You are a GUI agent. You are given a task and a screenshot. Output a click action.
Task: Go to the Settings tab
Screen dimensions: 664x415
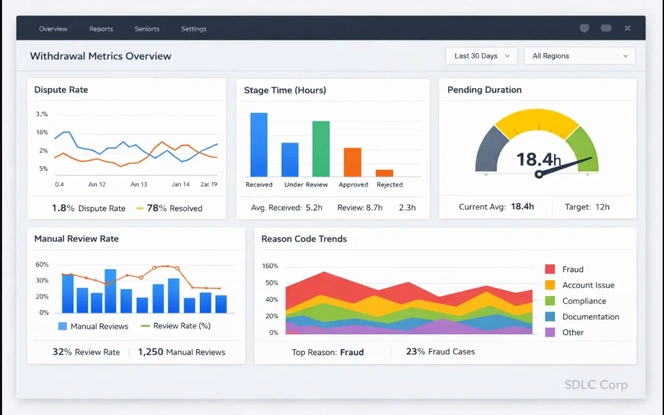click(194, 29)
